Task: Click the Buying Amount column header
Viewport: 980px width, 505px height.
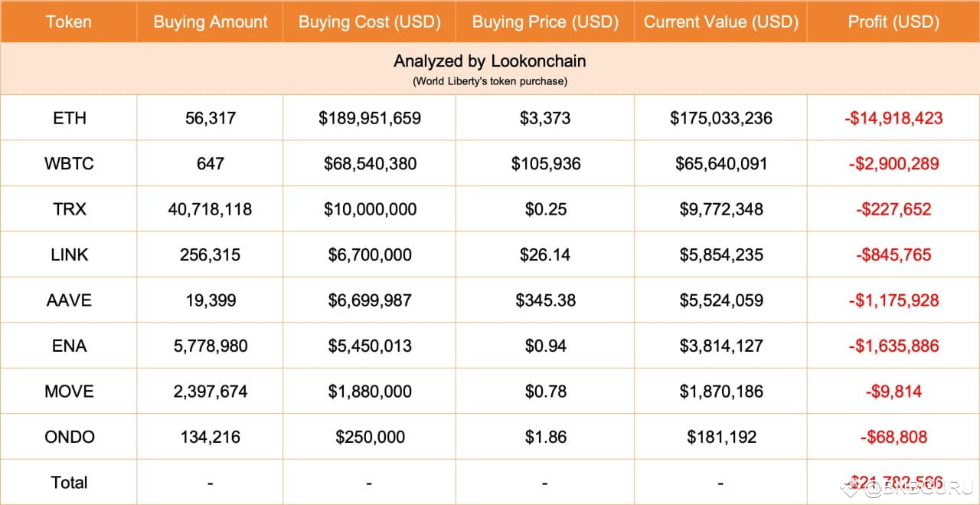Action: pos(211,21)
